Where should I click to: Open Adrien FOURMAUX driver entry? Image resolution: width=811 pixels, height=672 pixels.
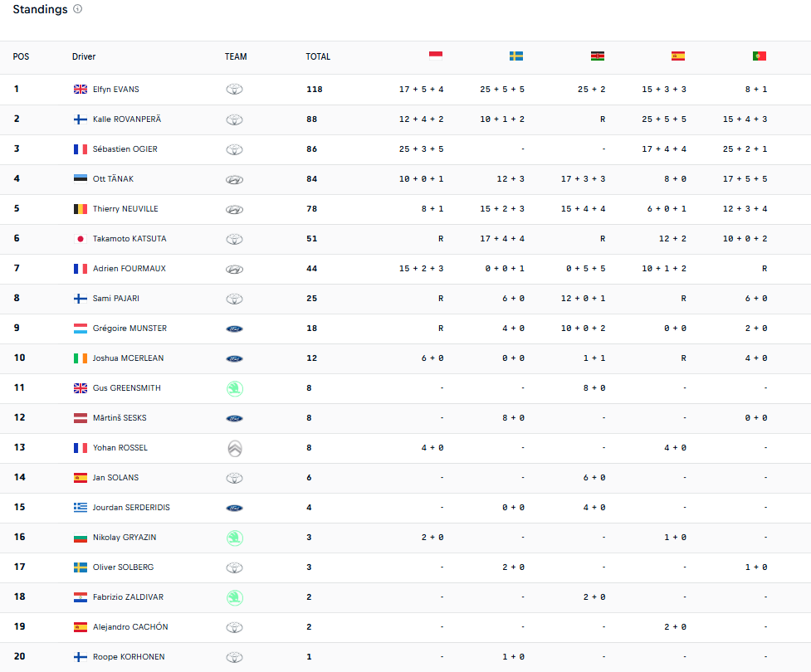click(x=129, y=268)
